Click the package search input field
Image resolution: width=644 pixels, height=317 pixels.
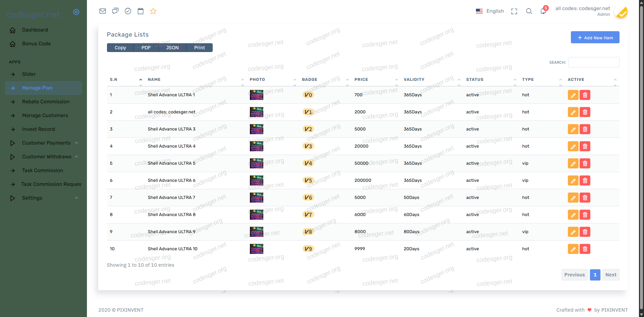(x=594, y=62)
